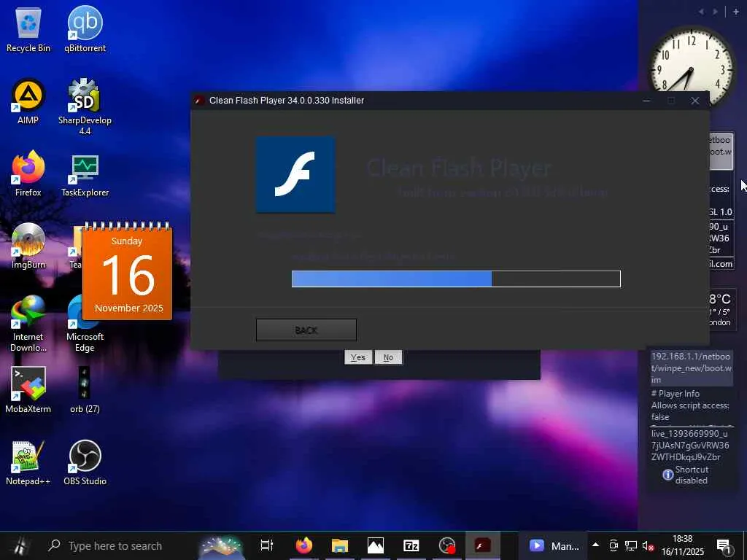Click the analog clock gadget
The width and height of the screenshot is (747, 560).
click(x=691, y=67)
